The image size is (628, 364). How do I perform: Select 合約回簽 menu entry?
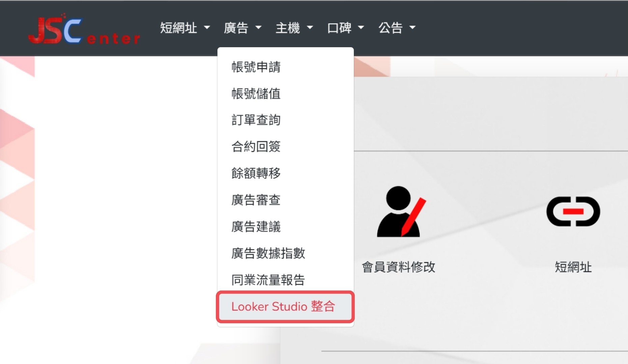[x=256, y=147]
